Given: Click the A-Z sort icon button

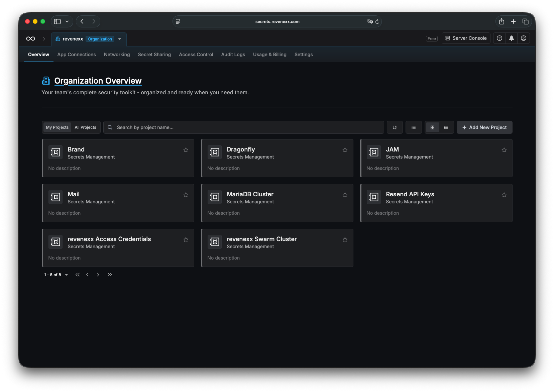Looking at the screenshot, I should pyautogui.click(x=395, y=127).
